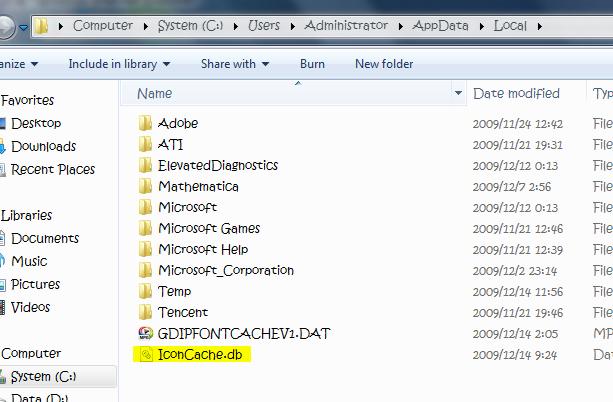
Task: Select Libraries in navigation pane
Action: point(27,215)
